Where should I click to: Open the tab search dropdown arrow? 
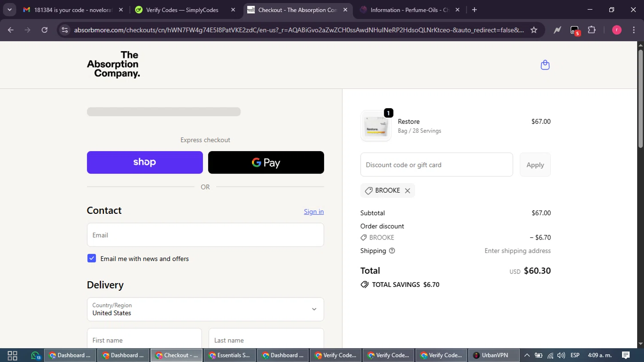click(9, 10)
